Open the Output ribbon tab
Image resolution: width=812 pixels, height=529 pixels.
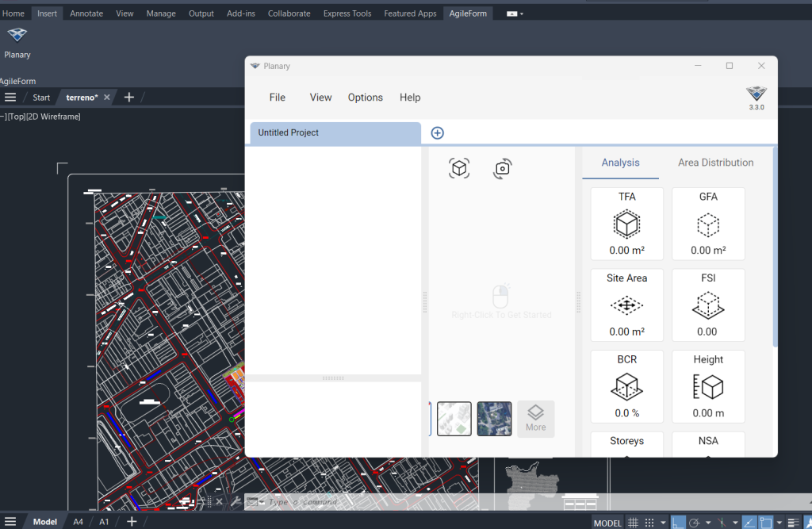click(x=201, y=13)
